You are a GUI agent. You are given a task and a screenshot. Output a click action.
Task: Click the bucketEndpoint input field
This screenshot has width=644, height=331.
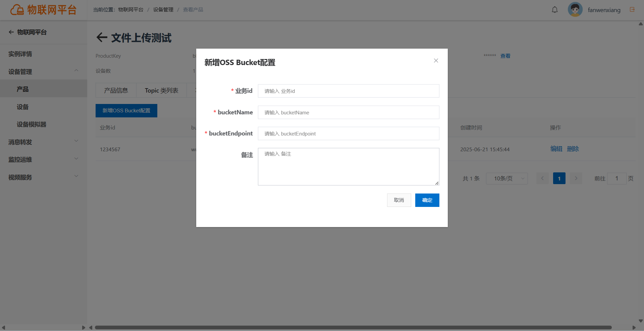tap(348, 133)
